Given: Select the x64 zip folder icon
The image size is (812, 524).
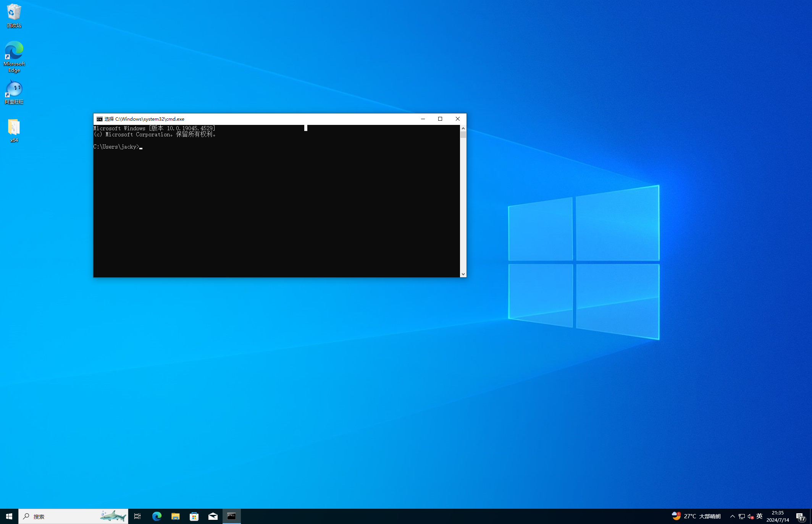Looking at the screenshot, I should click(14, 131).
